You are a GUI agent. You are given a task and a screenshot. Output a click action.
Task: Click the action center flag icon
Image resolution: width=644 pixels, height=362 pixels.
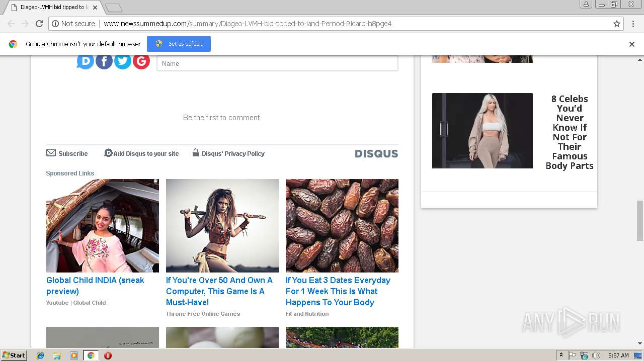pos(572,355)
